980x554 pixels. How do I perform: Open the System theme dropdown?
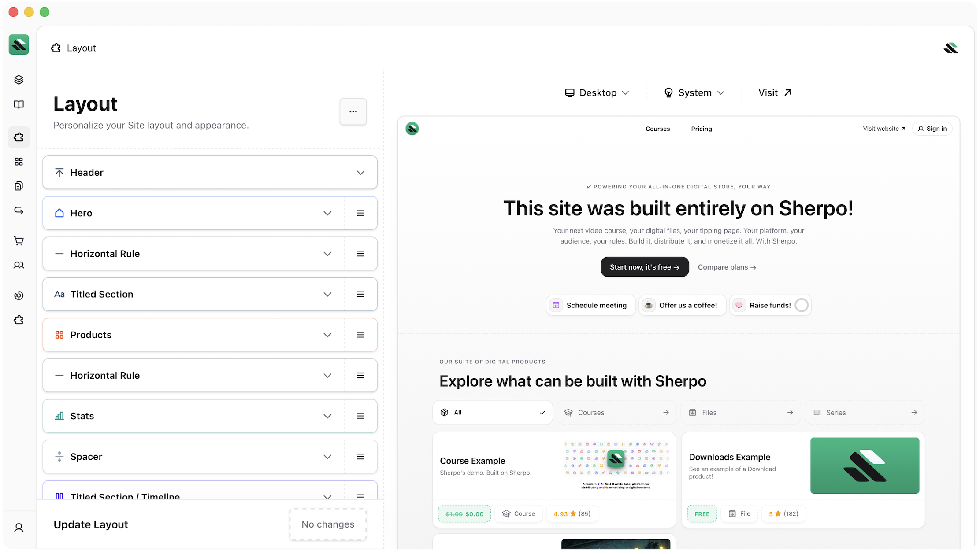click(x=694, y=92)
